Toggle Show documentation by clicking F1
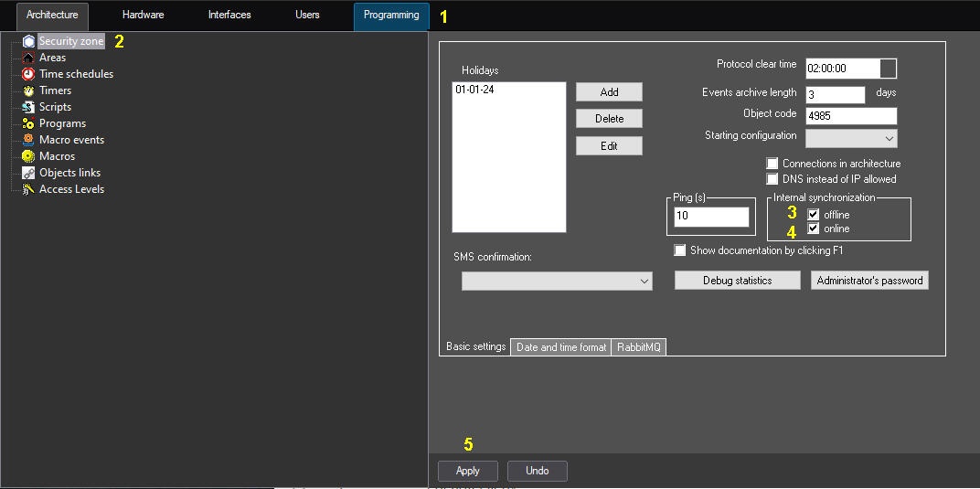 tap(680, 250)
